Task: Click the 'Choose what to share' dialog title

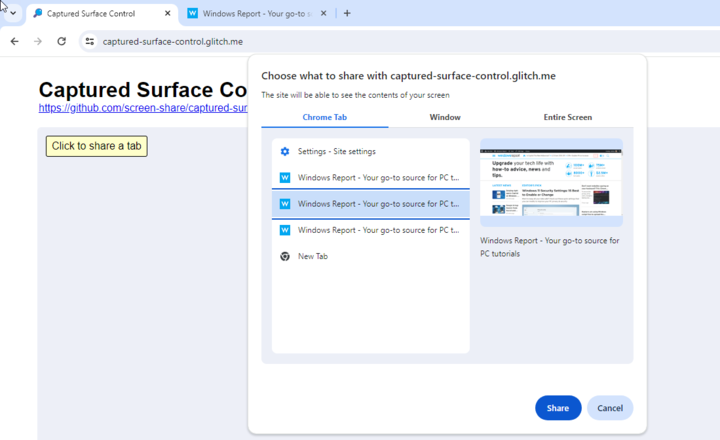Action: [408, 76]
